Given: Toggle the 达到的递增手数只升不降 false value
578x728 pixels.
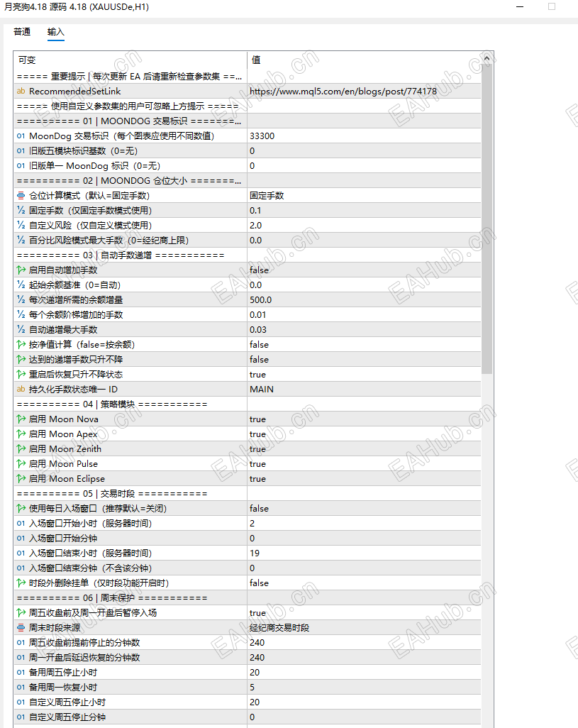Looking at the screenshot, I should point(364,359).
